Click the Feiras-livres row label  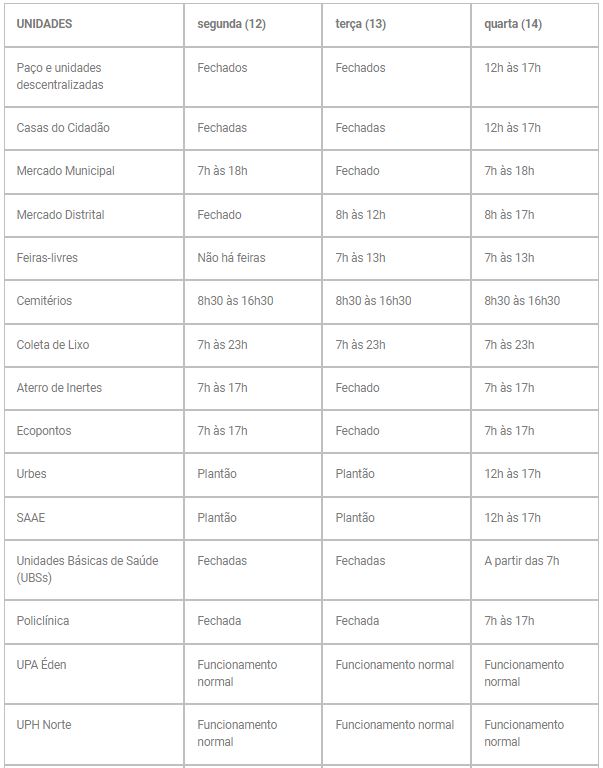47,258
